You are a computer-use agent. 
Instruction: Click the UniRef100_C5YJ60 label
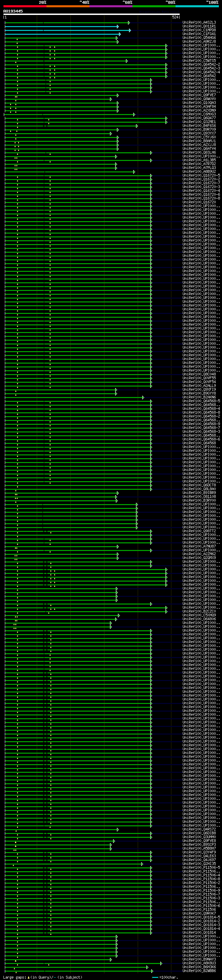199,137
